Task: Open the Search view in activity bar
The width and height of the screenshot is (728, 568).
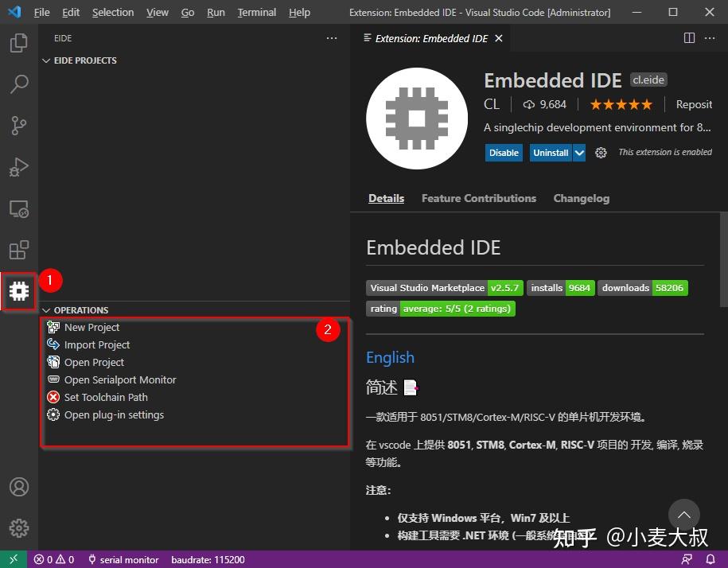Action: point(18,84)
